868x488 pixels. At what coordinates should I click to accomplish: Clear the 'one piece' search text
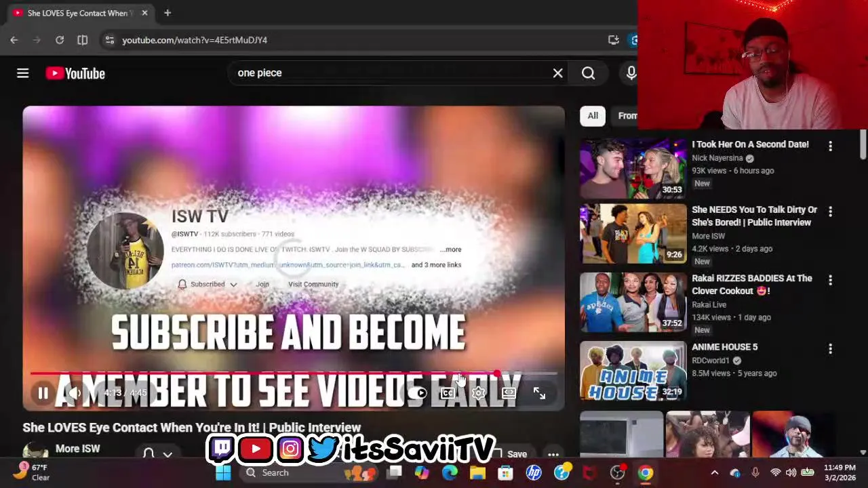tap(557, 73)
